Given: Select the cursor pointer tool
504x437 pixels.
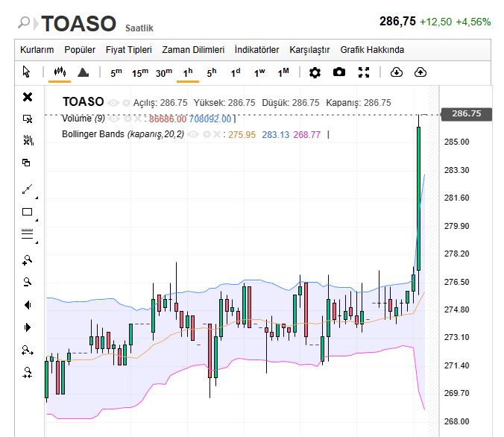Looking at the screenshot, I should 26,72.
